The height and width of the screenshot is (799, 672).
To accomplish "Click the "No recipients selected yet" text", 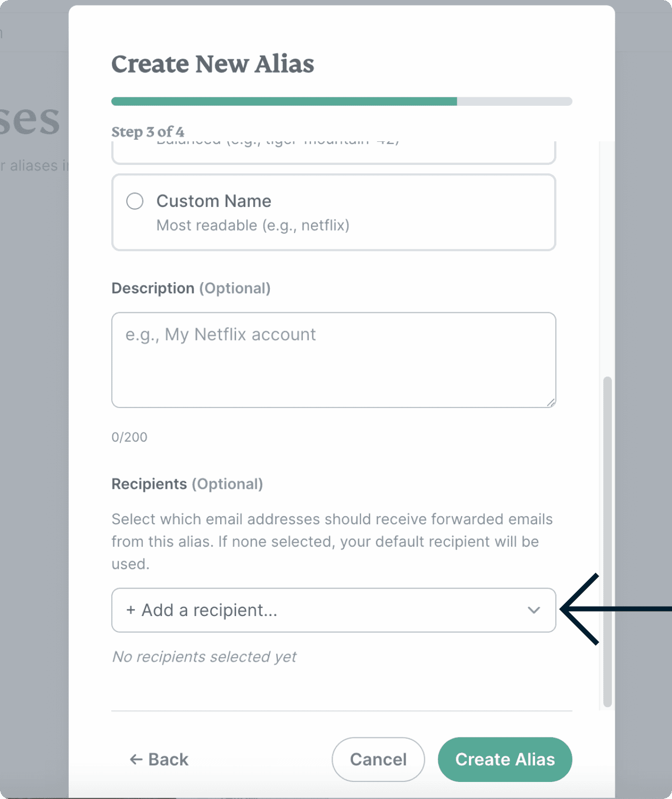I will tap(204, 657).
